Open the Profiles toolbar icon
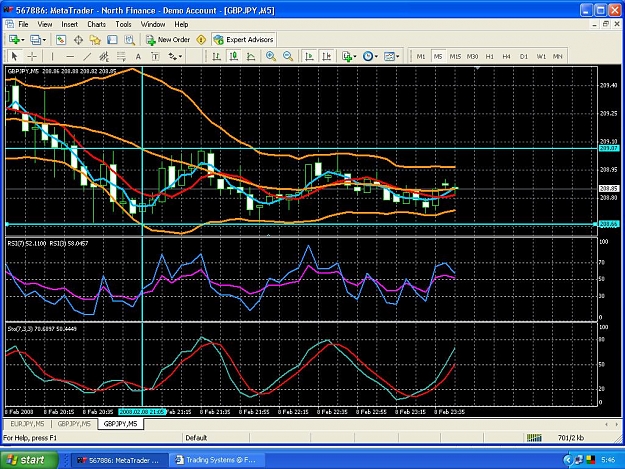 [x=36, y=40]
